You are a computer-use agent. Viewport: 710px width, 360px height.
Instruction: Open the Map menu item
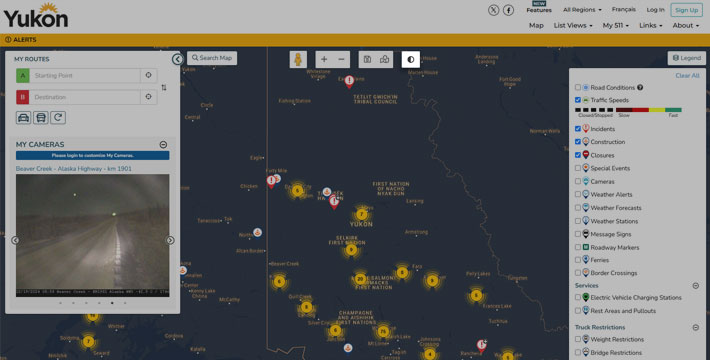coord(536,25)
